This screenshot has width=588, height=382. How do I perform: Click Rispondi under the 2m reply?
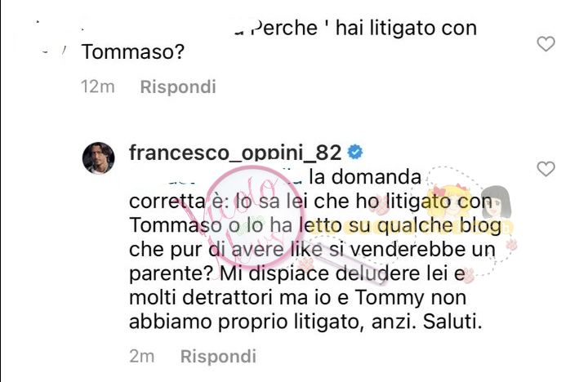click(x=218, y=356)
